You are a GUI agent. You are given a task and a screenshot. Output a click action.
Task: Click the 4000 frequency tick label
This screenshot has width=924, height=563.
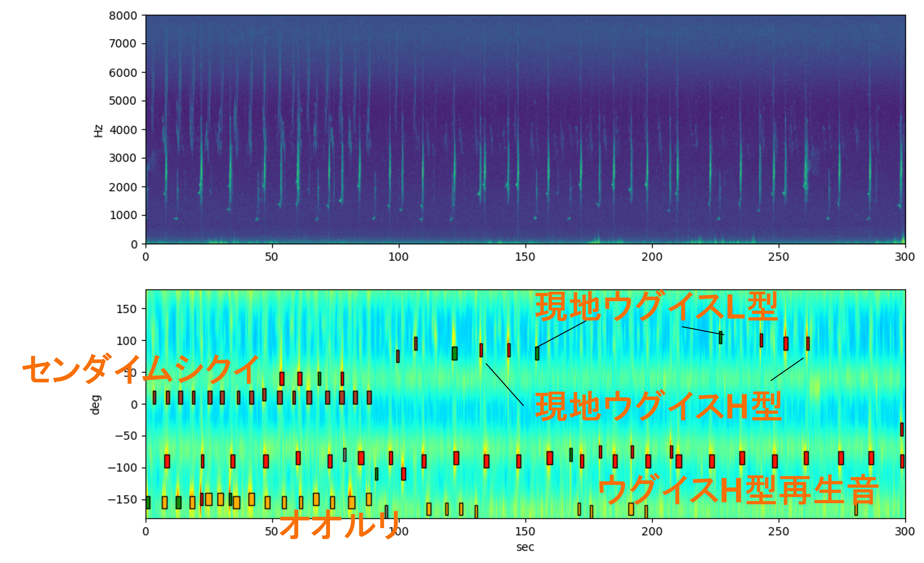pos(123,130)
